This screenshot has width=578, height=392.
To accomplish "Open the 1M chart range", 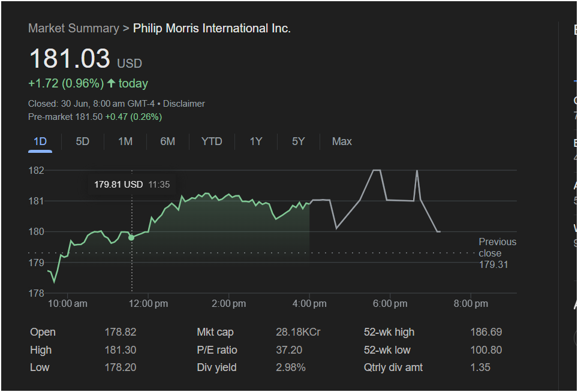I will coord(125,141).
